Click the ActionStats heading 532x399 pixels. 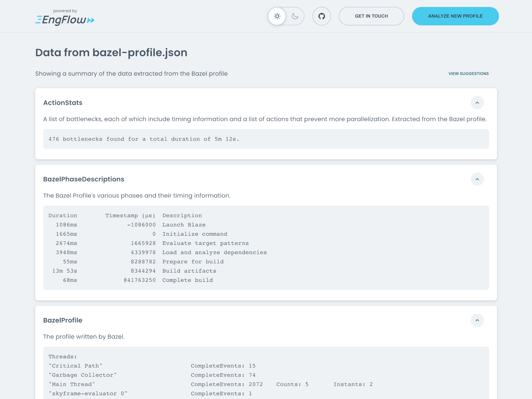(63, 103)
